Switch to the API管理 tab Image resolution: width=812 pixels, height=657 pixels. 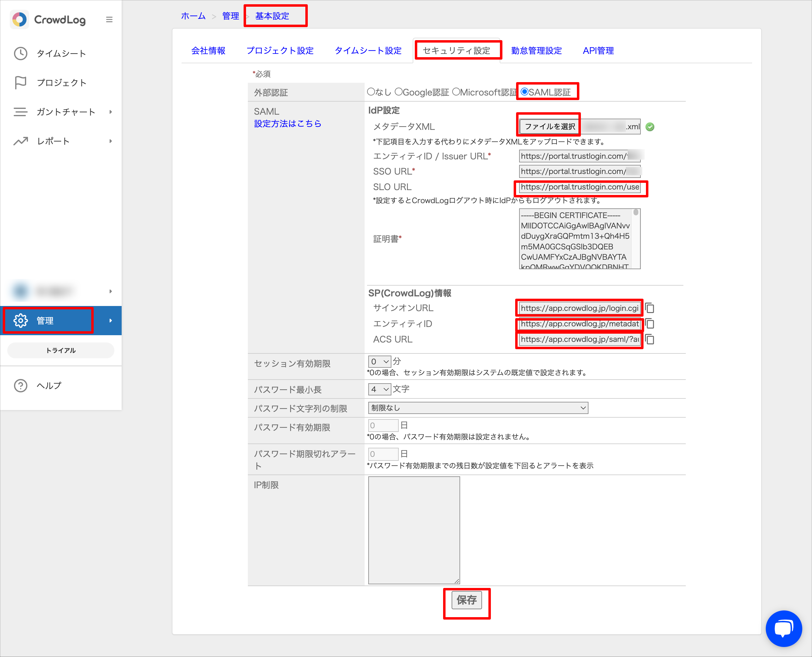pos(598,51)
